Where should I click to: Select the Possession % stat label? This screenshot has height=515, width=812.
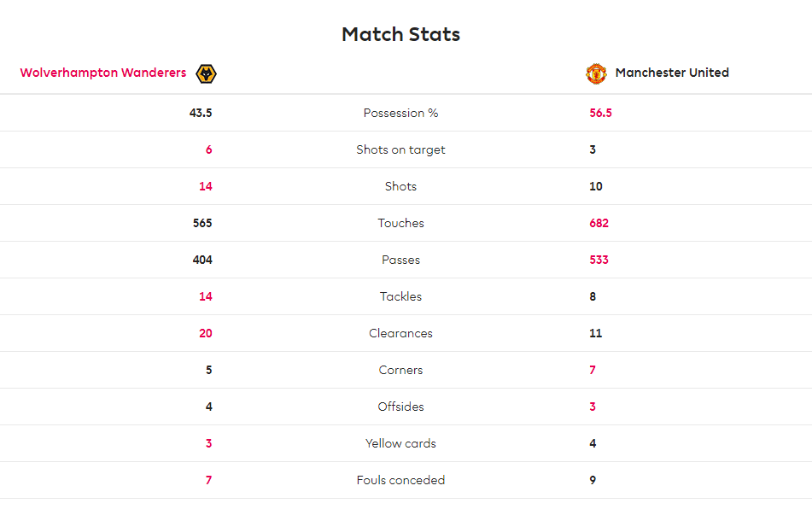[x=400, y=113]
